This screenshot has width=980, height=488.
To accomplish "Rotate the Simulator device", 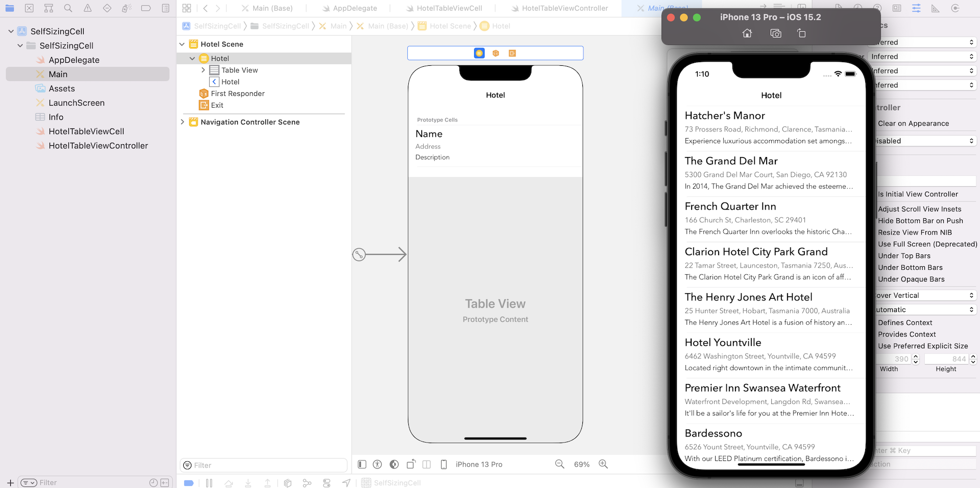I will click(x=801, y=34).
